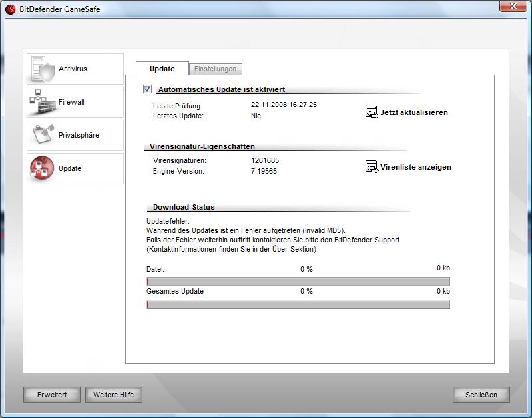The image size is (532, 418).
Task: Uncheck Automatisches Update checkbox
Action: pyautogui.click(x=147, y=89)
